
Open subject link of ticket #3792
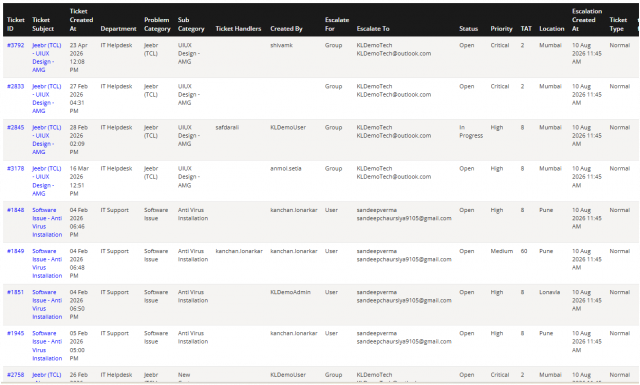[x=47, y=58]
